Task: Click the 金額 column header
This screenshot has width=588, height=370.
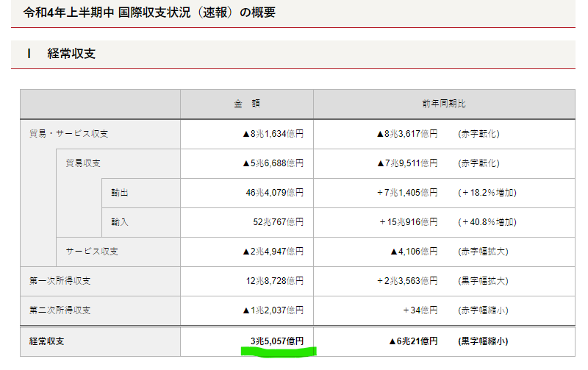Action: click(247, 104)
